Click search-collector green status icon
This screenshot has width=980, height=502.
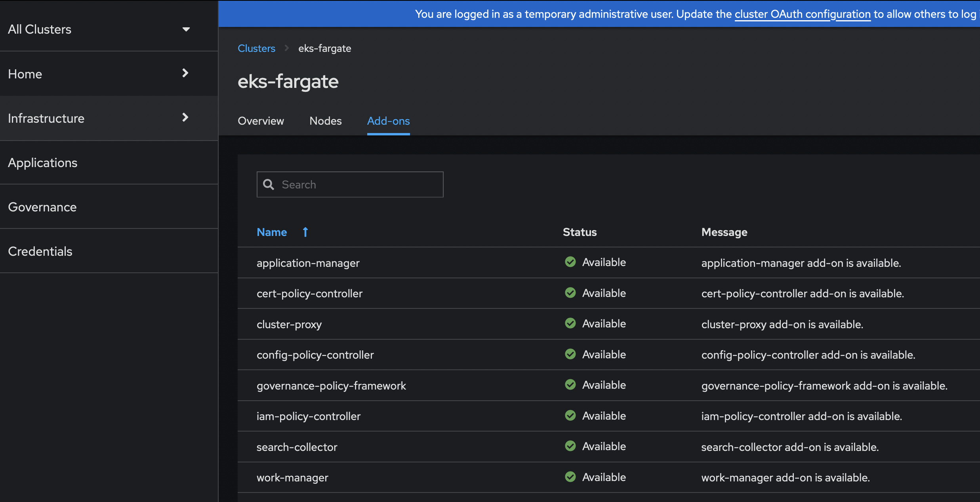pyautogui.click(x=570, y=446)
